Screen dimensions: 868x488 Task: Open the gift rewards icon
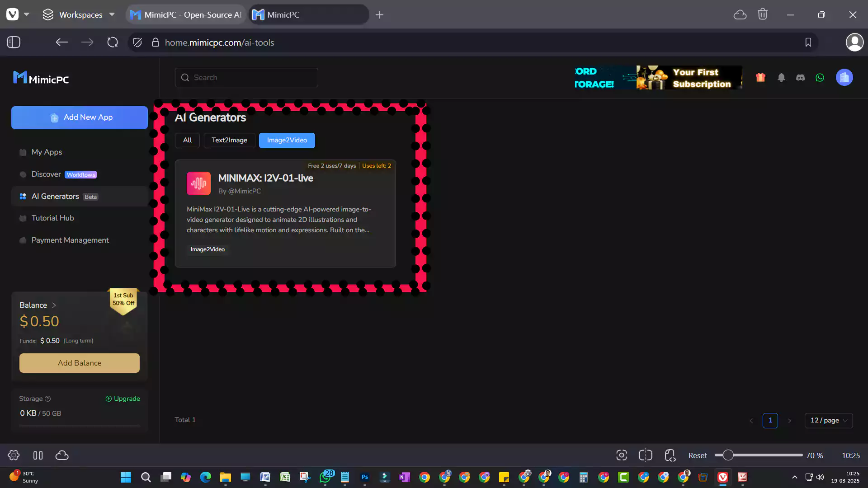point(760,77)
